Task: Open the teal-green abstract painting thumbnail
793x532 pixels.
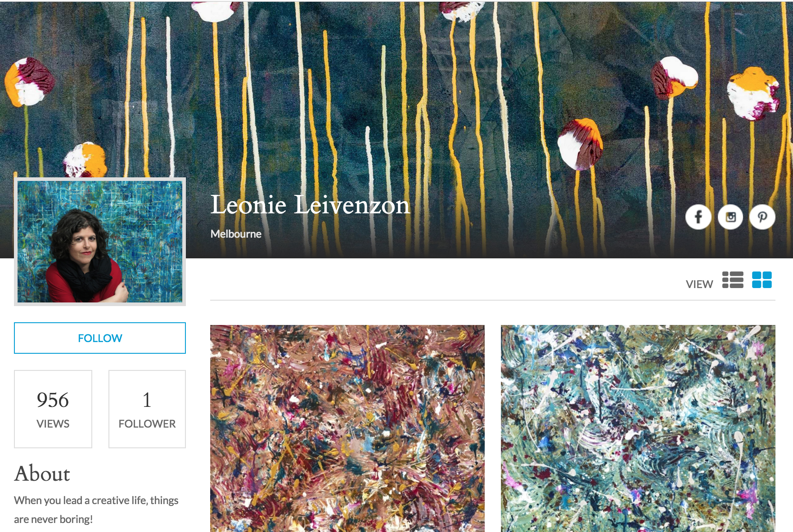Action: click(638, 428)
